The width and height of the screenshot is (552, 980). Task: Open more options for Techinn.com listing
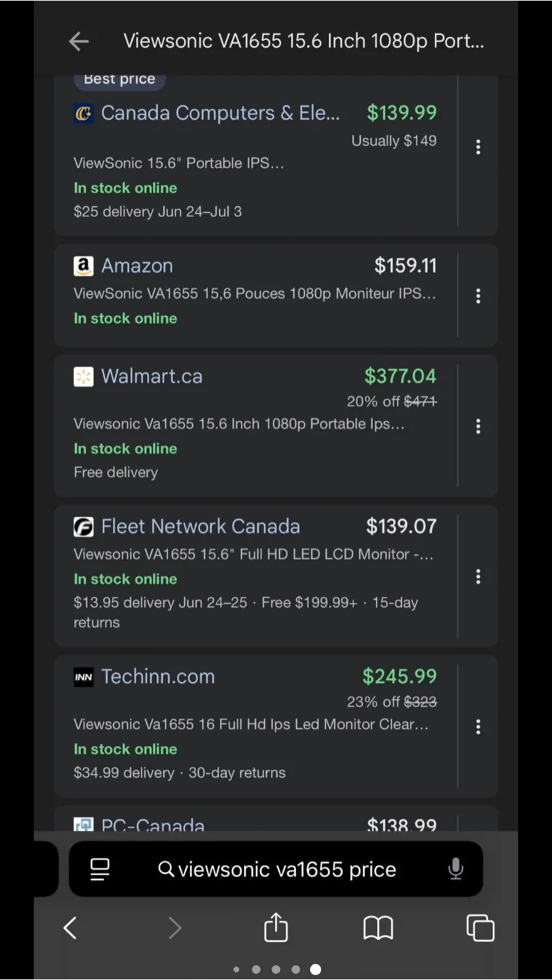[x=478, y=727]
